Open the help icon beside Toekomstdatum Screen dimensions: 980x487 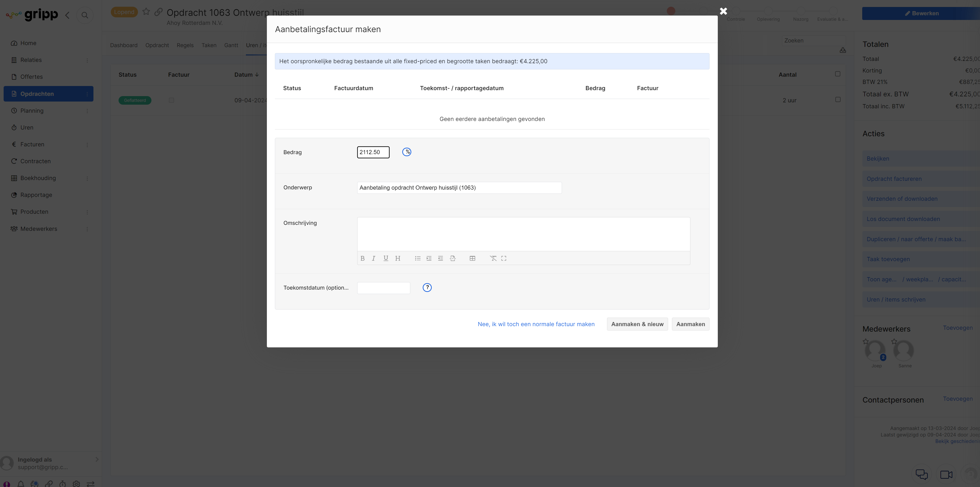pyautogui.click(x=427, y=288)
